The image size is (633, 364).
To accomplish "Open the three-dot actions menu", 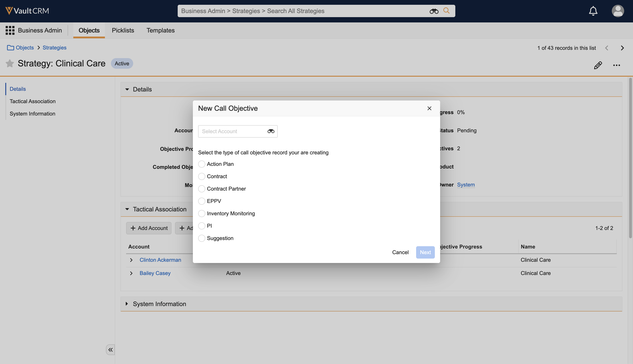I will click(x=617, y=65).
